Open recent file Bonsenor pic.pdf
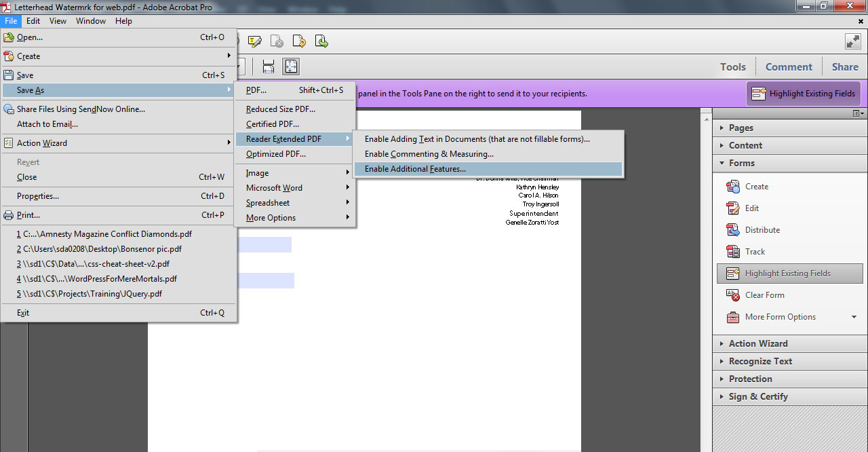The height and width of the screenshot is (452, 868). point(119,249)
